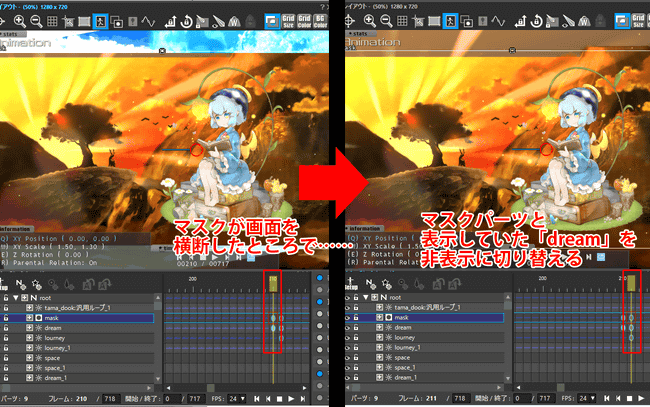Click the rotation reset icon in left screenshot toolbar
The image size is (650, 407).
click(186, 21)
